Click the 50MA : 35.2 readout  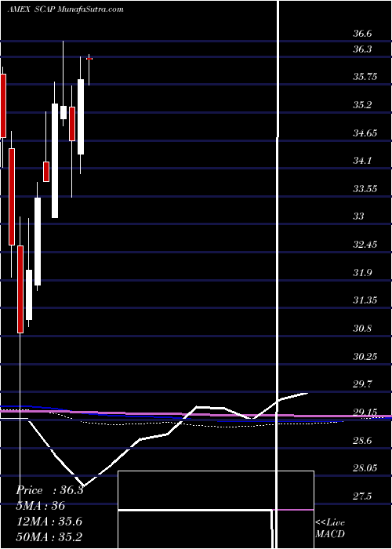click(49, 536)
